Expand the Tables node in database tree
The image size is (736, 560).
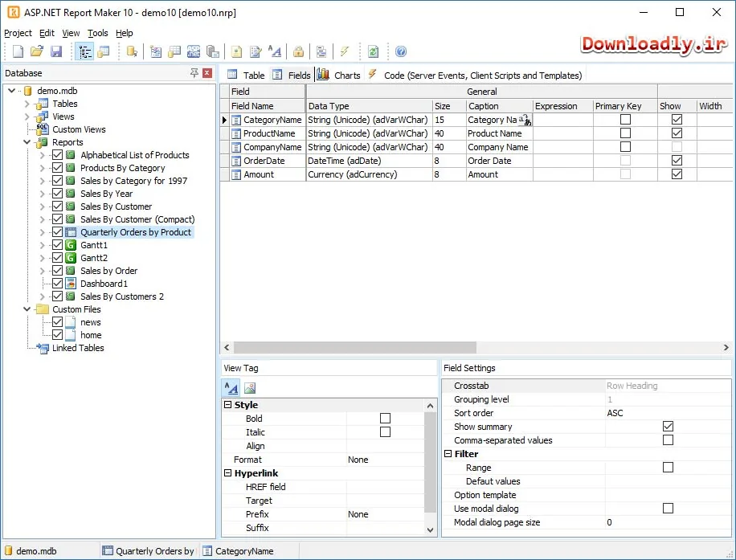point(27,104)
